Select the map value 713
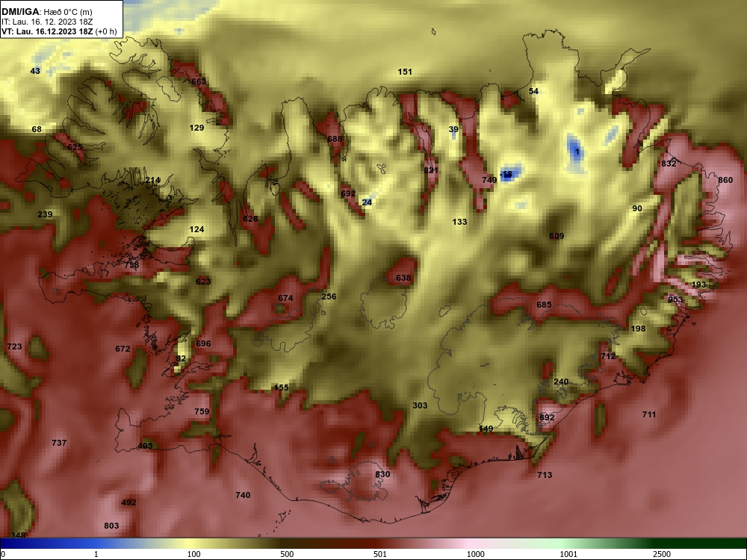The width and height of the screenshot is (747, 560). click(545, 474)
